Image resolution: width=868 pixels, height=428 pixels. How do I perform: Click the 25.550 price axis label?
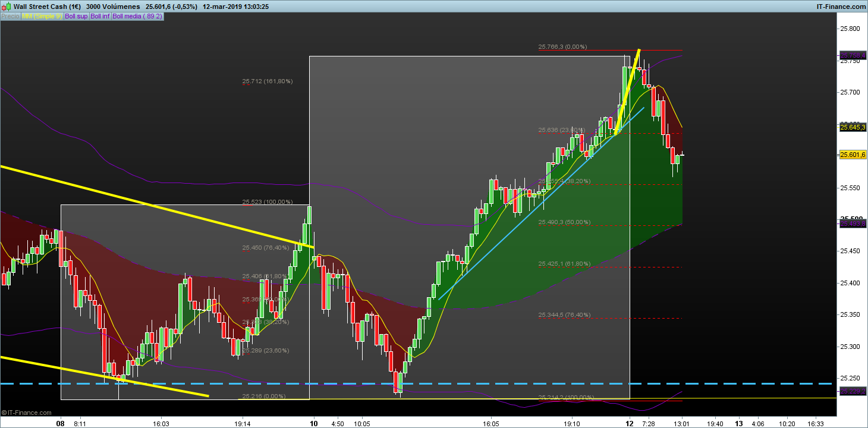(850, 188)
